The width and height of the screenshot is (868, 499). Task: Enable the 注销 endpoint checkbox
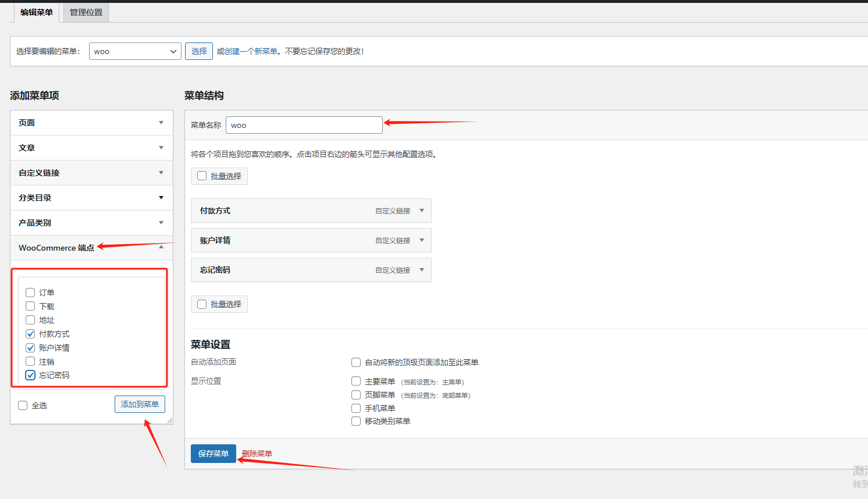point(30,361)
